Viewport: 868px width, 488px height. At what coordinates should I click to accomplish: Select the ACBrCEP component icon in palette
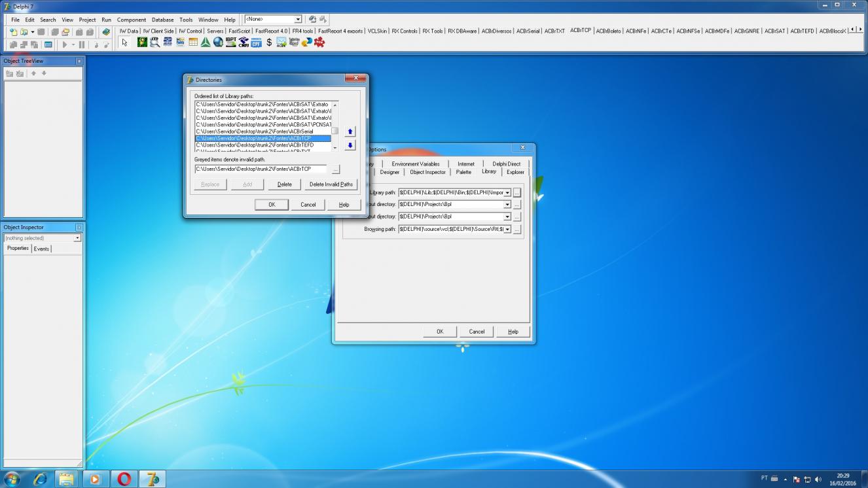click(x=155, y=43)
